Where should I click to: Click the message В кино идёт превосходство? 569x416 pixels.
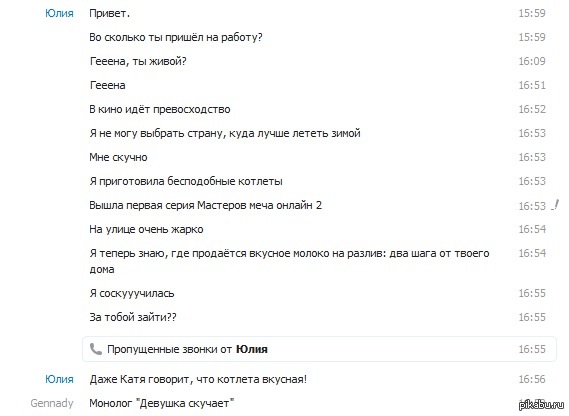[160, 109]
